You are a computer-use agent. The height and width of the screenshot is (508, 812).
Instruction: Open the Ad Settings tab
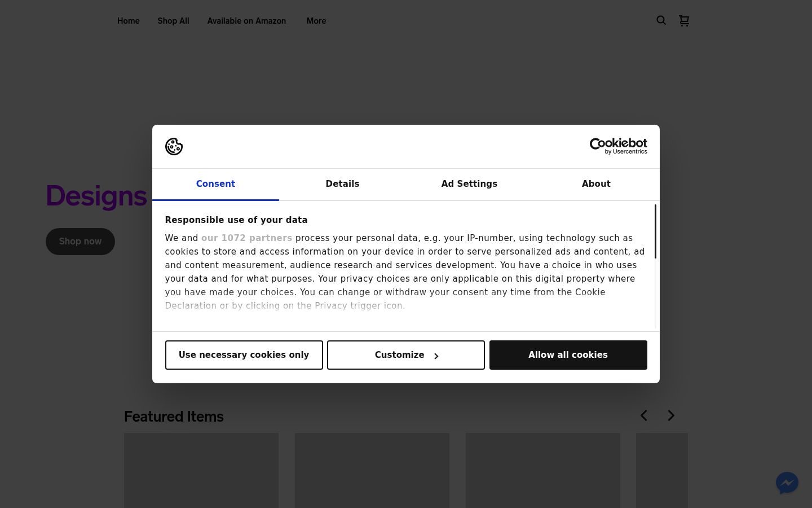(x=469, y=184)
